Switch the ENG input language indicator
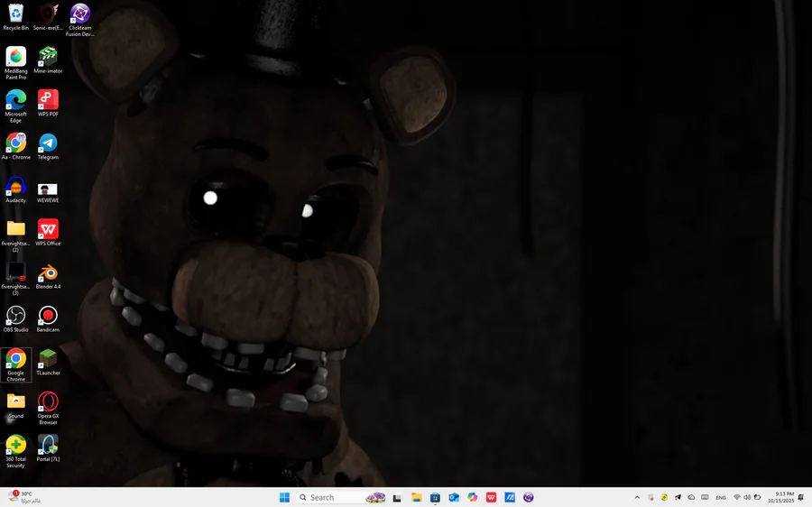This screenshot has width=812, height=507. [x=720, y=497]
